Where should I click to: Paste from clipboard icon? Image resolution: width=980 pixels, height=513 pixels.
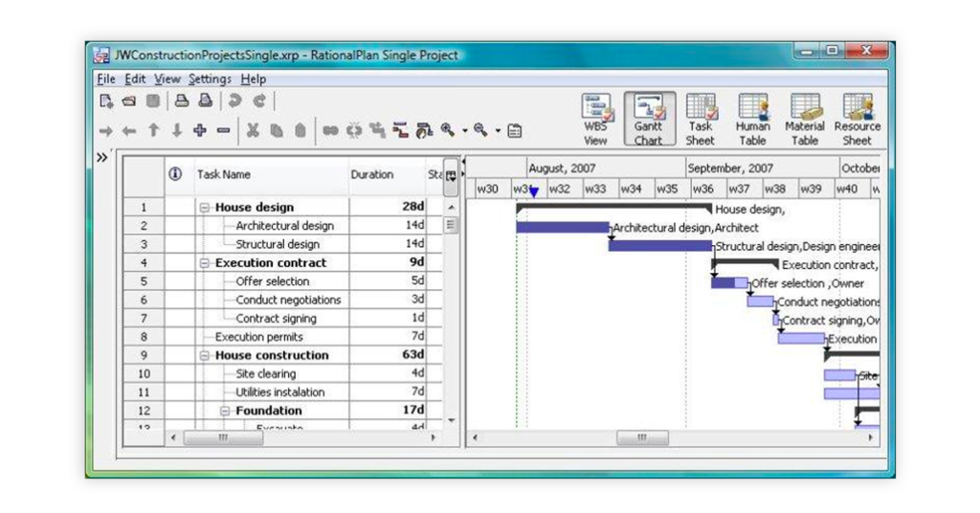coord(300,130)
